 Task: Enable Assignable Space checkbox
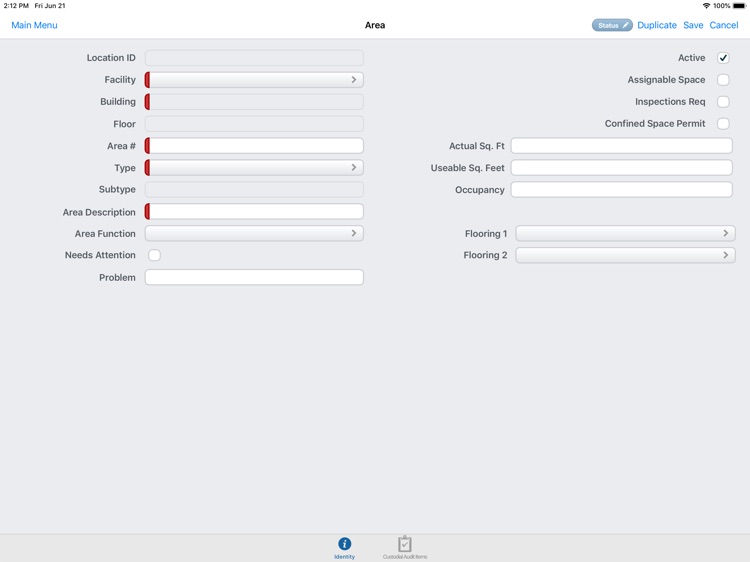[x=723, y=80]
